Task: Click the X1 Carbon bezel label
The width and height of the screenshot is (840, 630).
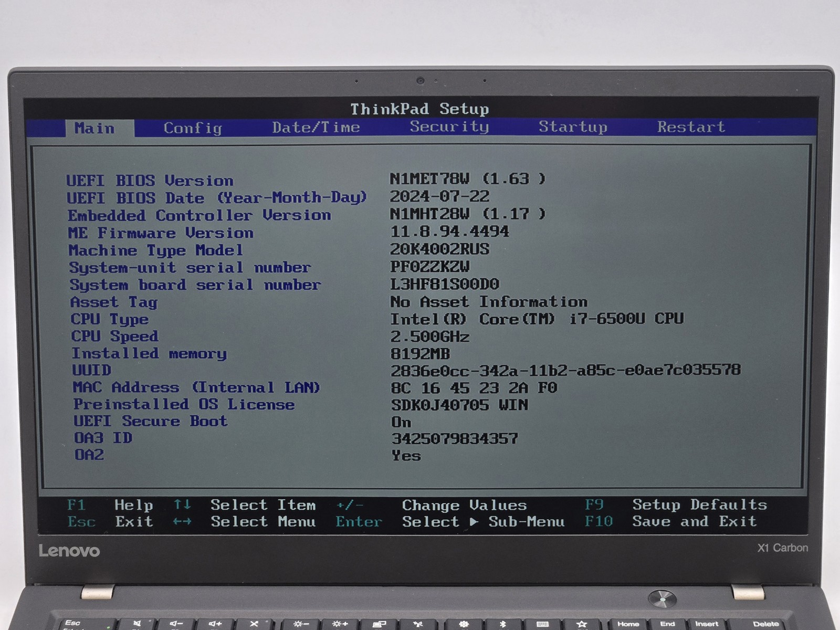Action: pyautogui.click(x=782, y=548)
